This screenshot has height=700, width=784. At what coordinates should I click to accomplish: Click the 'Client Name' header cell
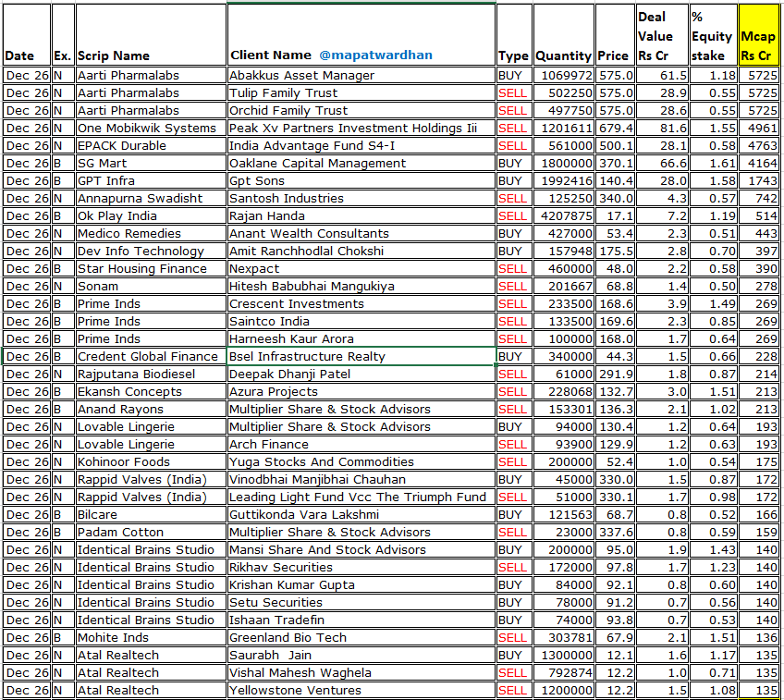(x=361, y=35)
